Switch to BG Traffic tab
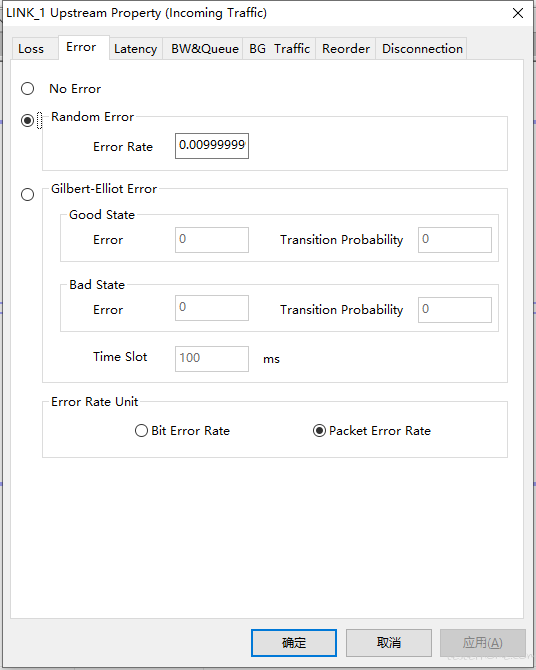The image size is (536, 670). [x=279, y=49]
